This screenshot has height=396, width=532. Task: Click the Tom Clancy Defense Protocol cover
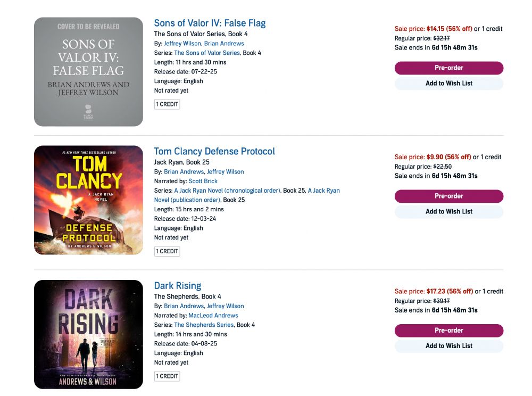pos(88,200)
